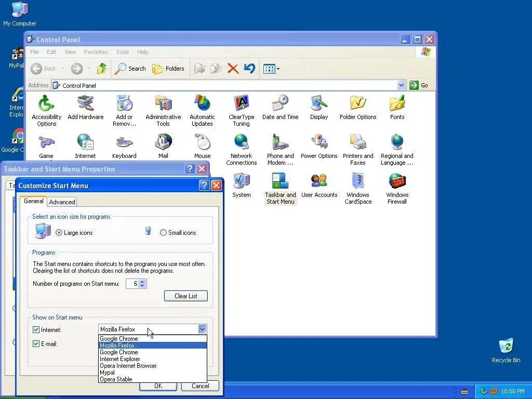Open the Favorites menu
This screenshot has width=532, height=399.
(96, 52)
